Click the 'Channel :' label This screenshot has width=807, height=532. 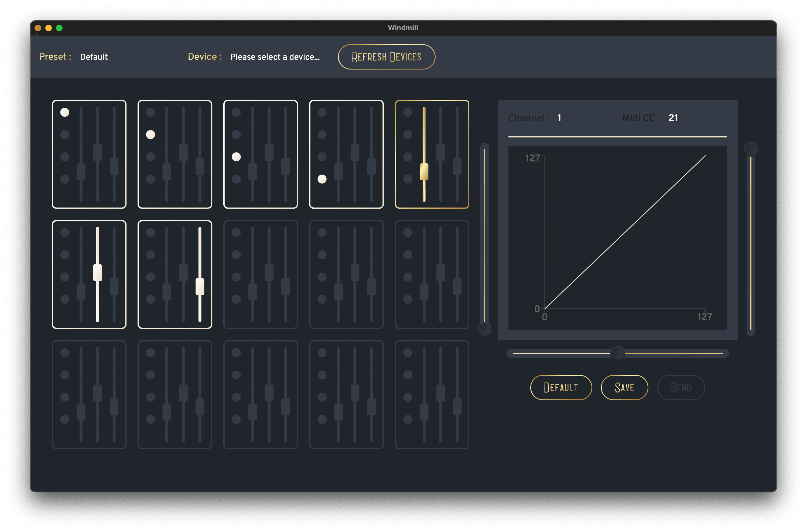[x=529, y=118]
